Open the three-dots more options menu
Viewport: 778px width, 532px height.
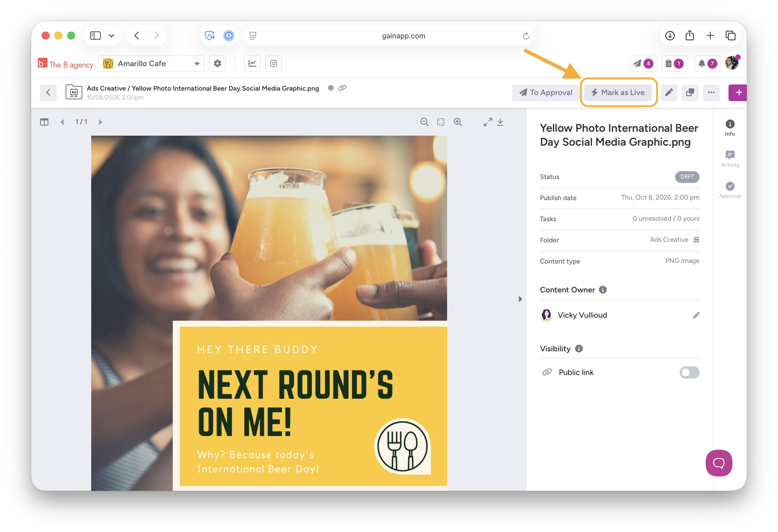[x=711, y=92]
